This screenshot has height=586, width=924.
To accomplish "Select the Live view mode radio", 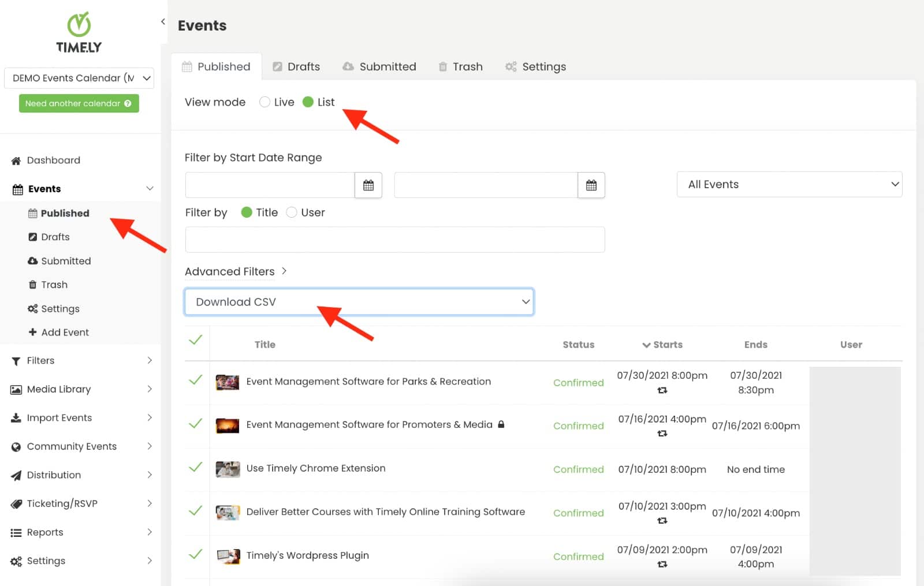I will pos(265,102).
